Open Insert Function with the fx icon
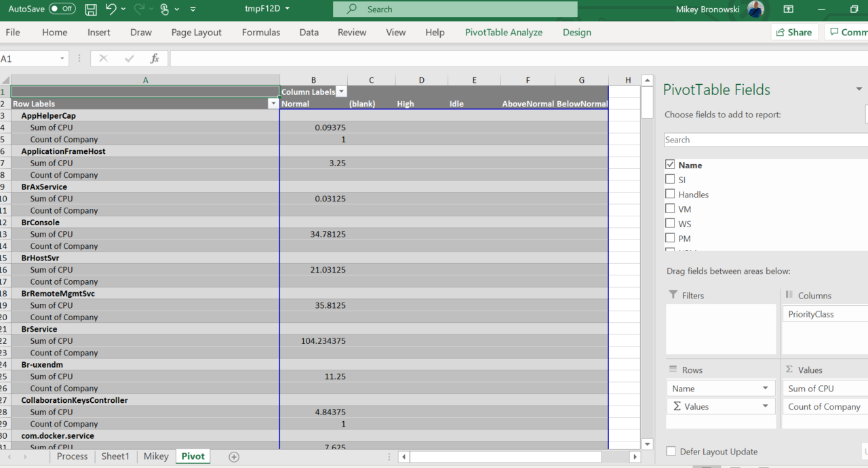 155,58
